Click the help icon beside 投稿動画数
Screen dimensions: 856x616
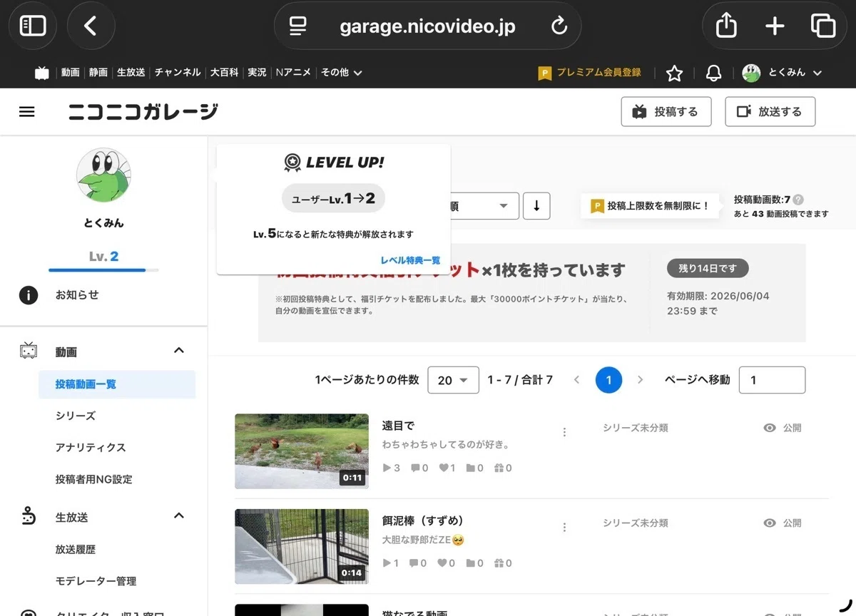(798, 200)
